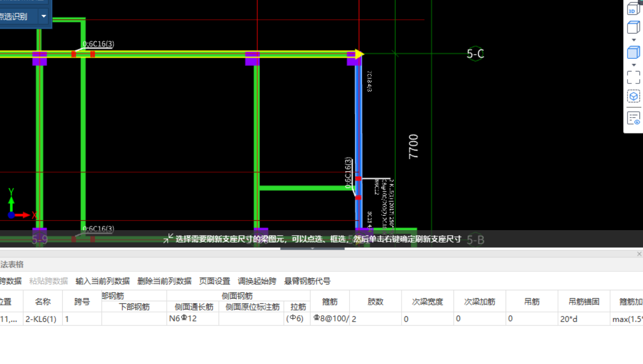The height and width of the screenshot is (364, 643).
Task: Click the 5-B axis label
Action: click(475, 239)
